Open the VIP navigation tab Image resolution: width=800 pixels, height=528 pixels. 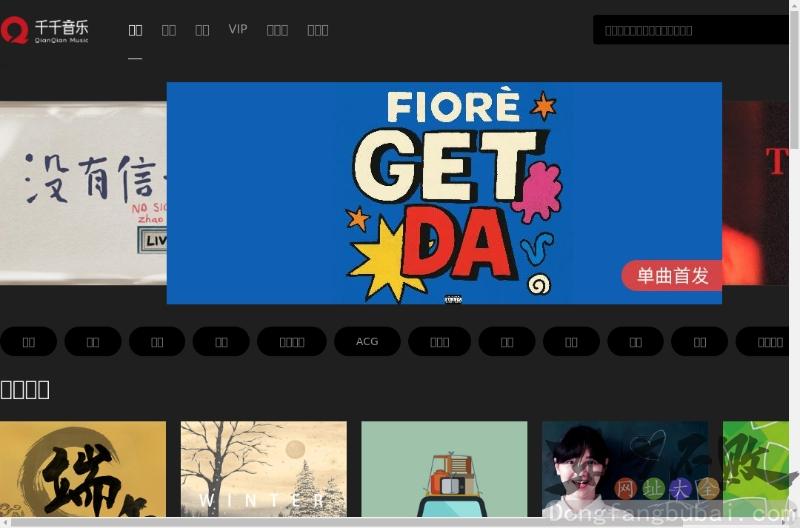[x=238, y=29]
